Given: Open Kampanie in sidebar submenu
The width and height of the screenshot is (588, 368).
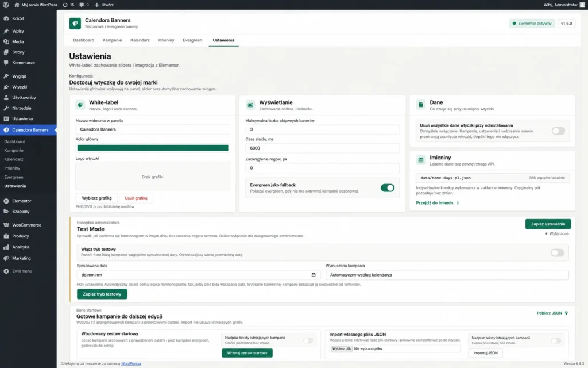Looking at the screenshot, I should tap(14, 150).
